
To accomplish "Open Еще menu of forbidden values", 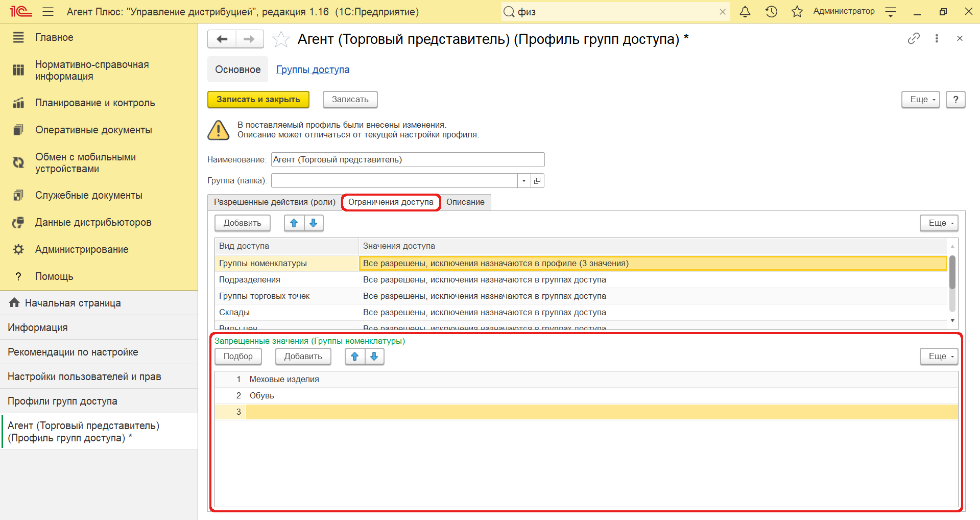I will coord(939,357).
